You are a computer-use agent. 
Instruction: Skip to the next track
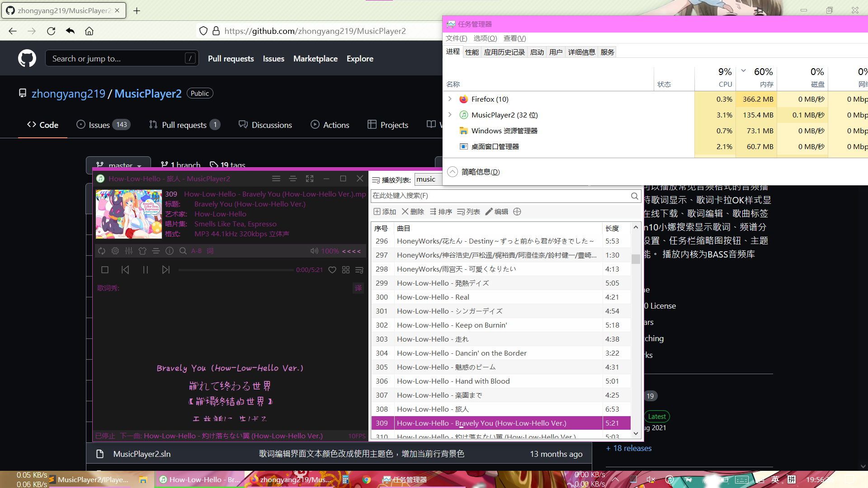(166, 270)
